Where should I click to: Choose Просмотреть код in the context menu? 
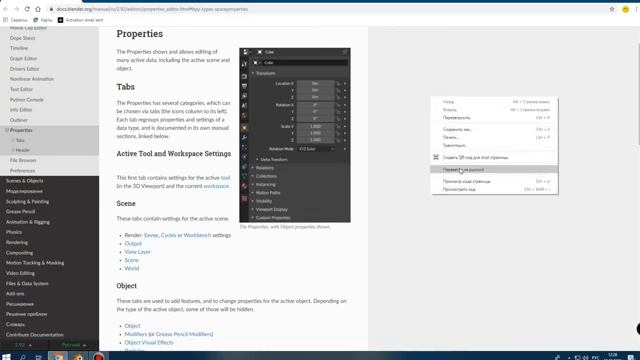tap(494, 189)
